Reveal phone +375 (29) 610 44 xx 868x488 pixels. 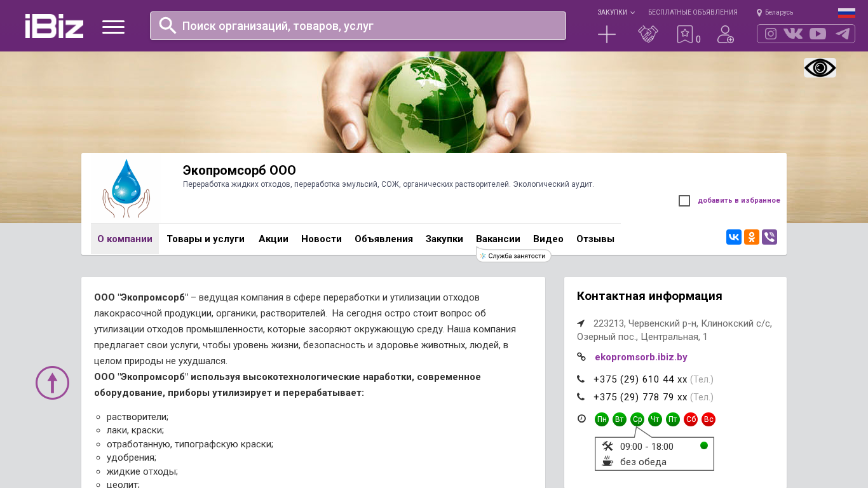click(x=641, y=379)
